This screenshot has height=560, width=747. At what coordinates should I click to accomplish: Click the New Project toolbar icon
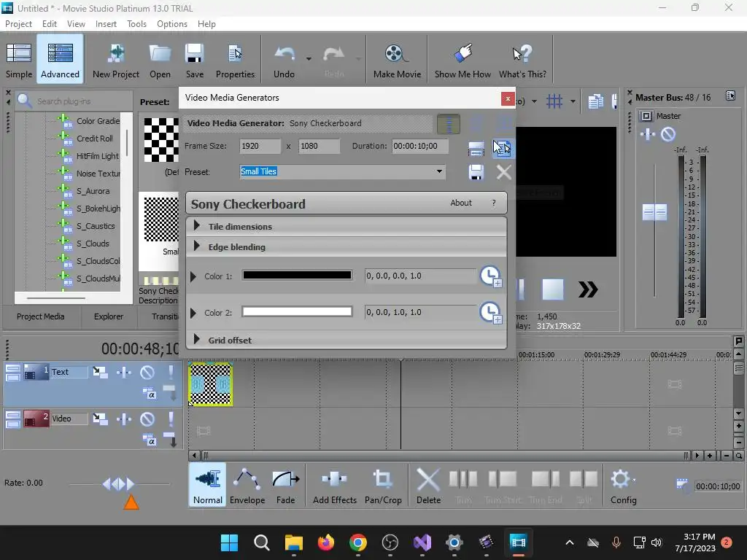click(x=116, y=60)
